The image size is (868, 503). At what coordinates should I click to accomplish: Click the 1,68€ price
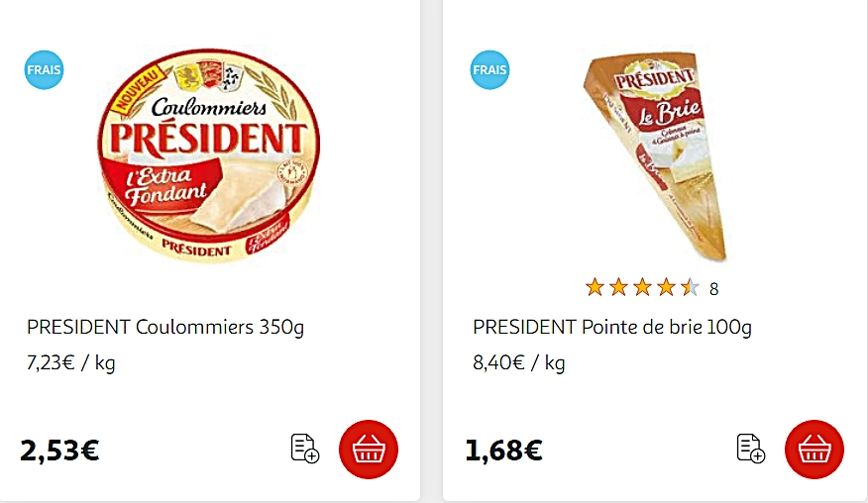(503, 451)
